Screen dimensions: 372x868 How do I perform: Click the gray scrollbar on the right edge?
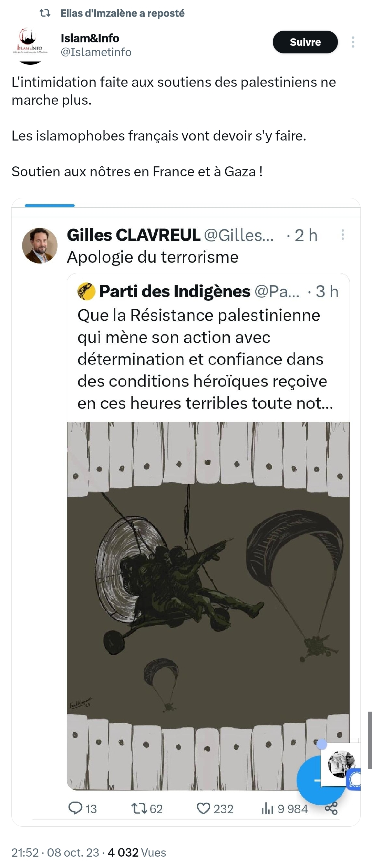click(370, 740)
